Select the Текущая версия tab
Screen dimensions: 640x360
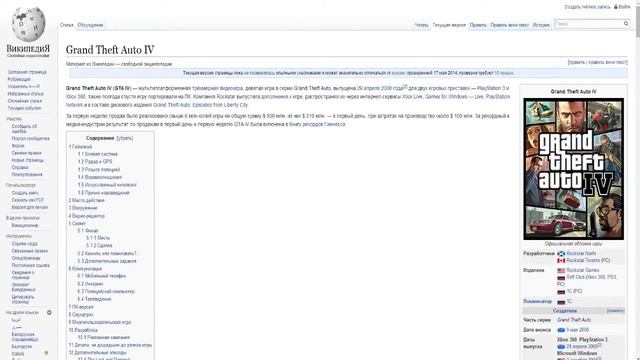click(x=449, y=25)
